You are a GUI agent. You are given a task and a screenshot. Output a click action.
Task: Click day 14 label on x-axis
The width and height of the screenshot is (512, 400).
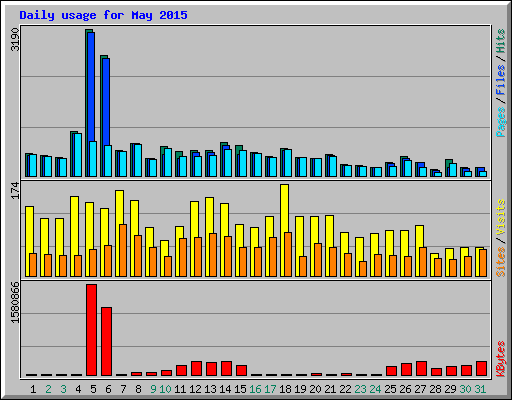click(225, 389)
